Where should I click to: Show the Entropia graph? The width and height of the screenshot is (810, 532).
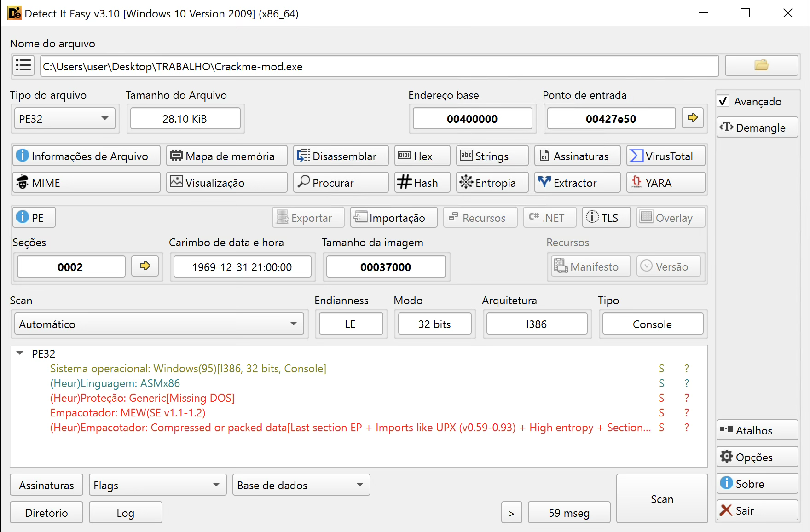pos(492,183)
